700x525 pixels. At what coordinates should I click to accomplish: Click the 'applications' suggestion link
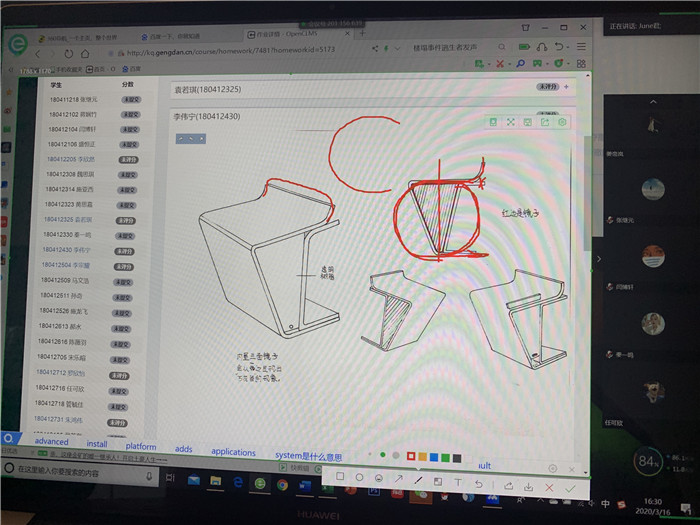(233, 452)
